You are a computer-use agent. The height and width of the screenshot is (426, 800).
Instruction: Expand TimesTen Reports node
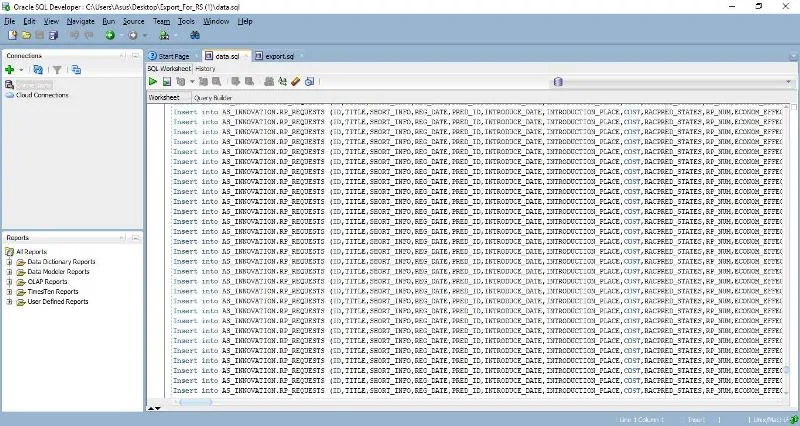coord(9,292)
